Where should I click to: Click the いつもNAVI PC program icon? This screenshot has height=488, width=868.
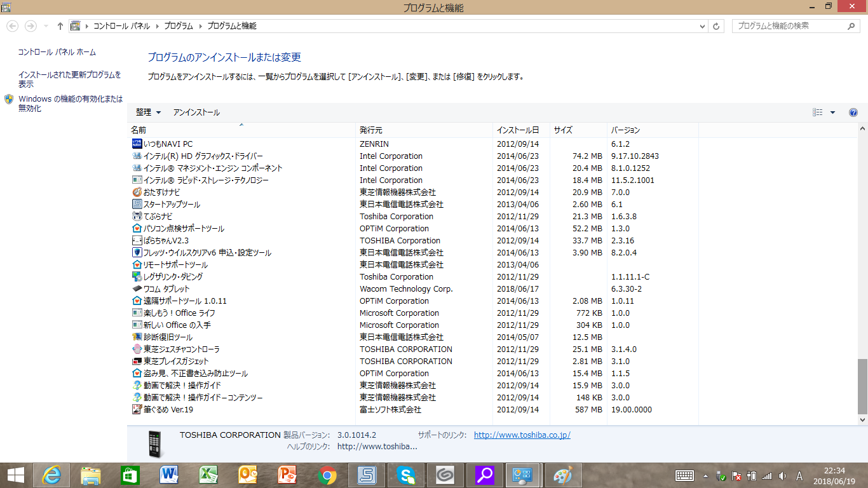(x=137, y=144)
